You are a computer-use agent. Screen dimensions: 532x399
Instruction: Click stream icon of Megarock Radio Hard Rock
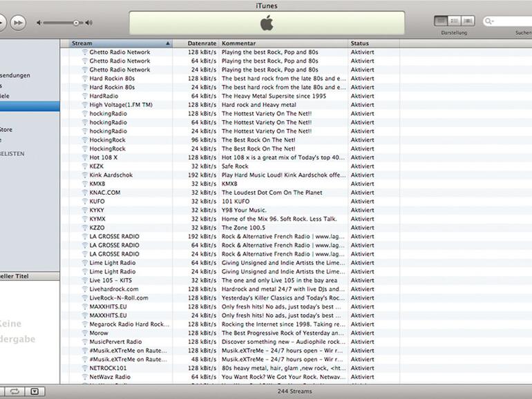85,324
